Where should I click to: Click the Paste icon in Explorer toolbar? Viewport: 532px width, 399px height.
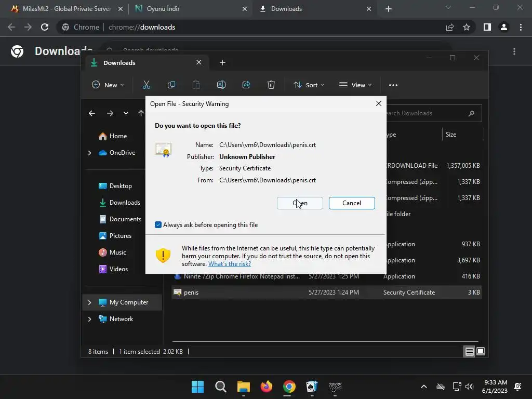[196, 85]
